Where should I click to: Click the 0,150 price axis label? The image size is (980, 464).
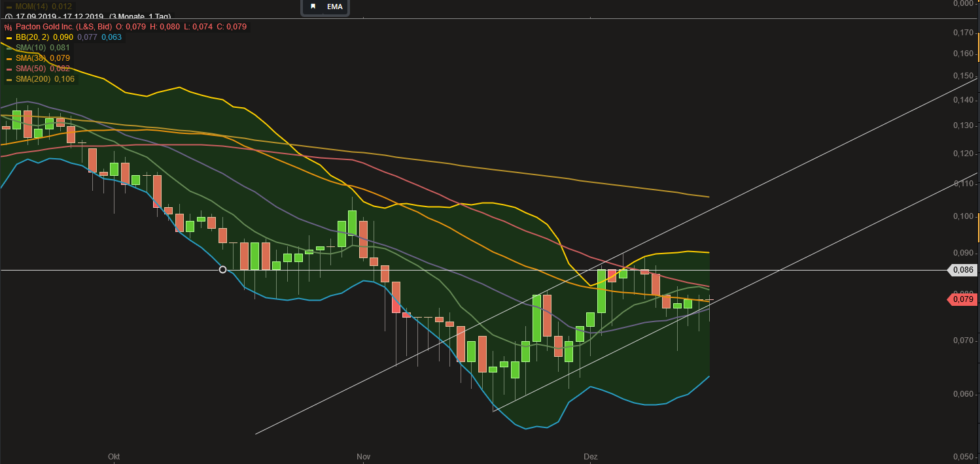pyautogui.click(x=964, y=76)
